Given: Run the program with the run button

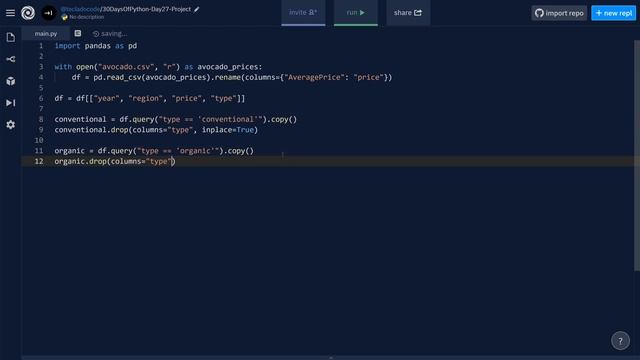Looking at the screenshot, I should pyautogui.click(x=356, y=13).
